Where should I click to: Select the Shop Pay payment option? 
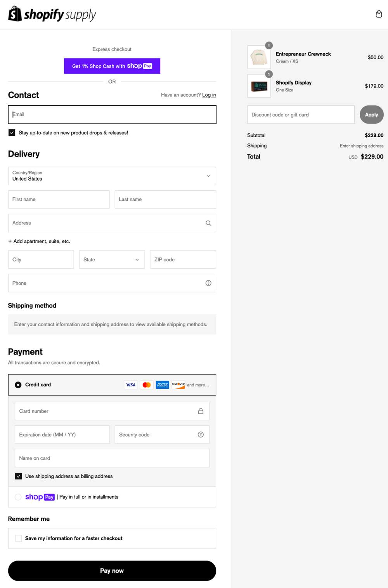coord(18,497)
